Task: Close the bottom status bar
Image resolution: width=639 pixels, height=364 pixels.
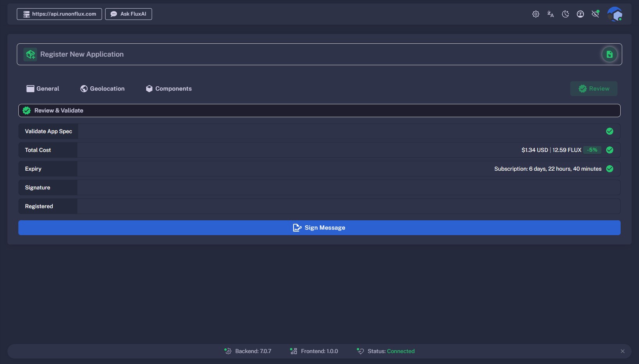Action: [623, 351]
